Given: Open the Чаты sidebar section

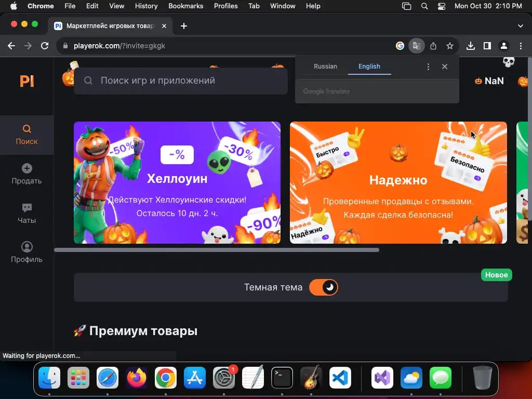Looking at the screenshot, I should pyautogui.click(x=27, y=214).
